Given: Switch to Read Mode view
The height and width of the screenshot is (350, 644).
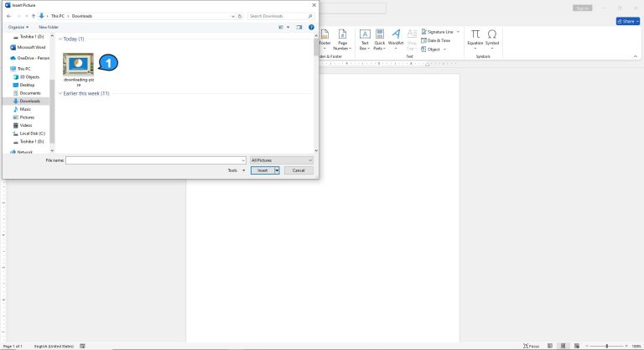Looking at the screenshot, I should pos(550,346).
